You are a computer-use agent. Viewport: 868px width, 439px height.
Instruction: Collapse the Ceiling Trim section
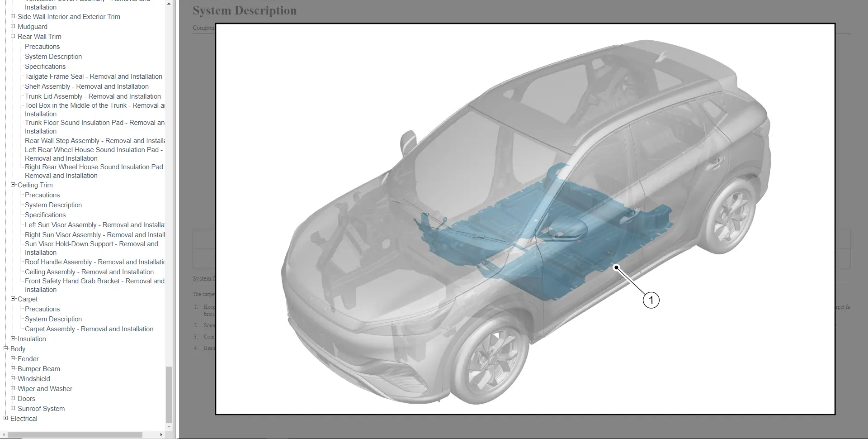(x=13, y=185)
